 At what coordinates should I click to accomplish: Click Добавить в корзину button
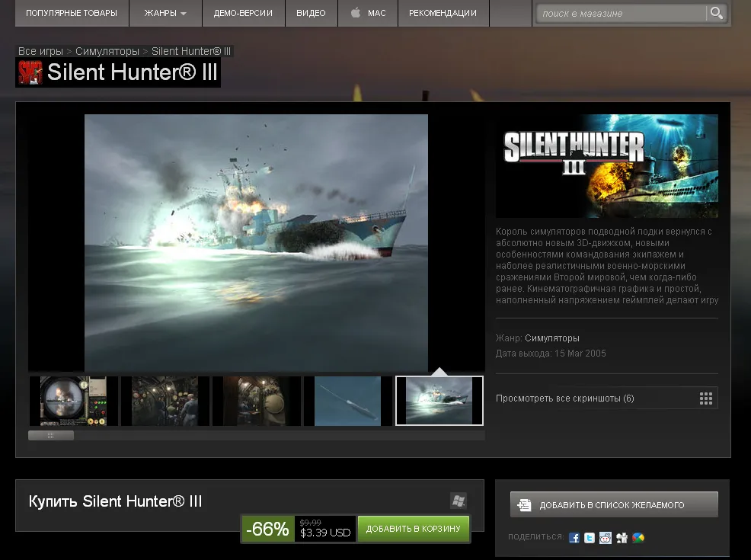click(414, 529)
